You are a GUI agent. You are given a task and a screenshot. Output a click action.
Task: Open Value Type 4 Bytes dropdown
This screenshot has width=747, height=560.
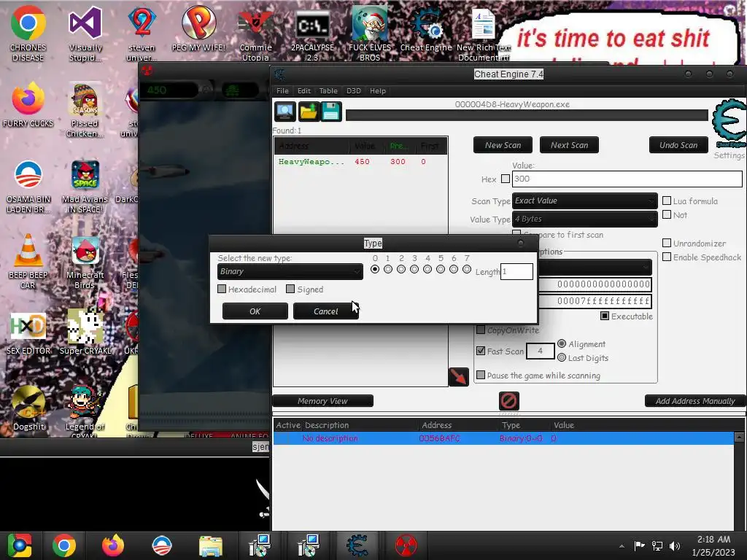[584, 219]
